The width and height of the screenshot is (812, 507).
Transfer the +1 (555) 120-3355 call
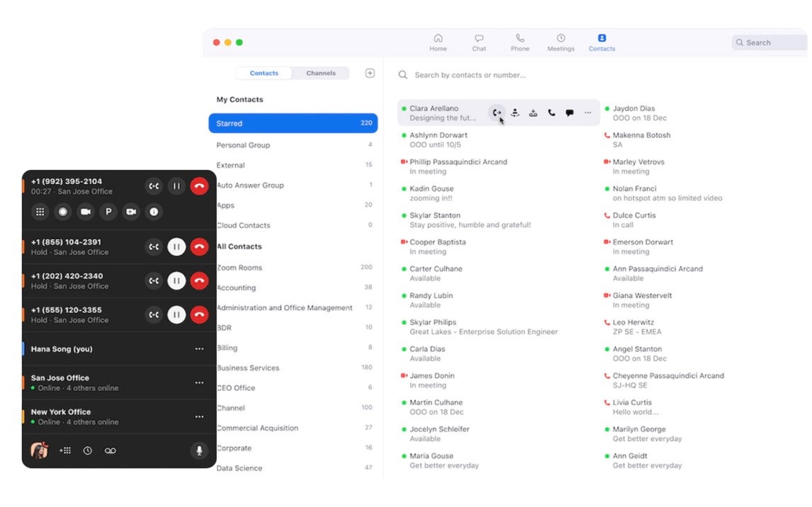[154, 314]
